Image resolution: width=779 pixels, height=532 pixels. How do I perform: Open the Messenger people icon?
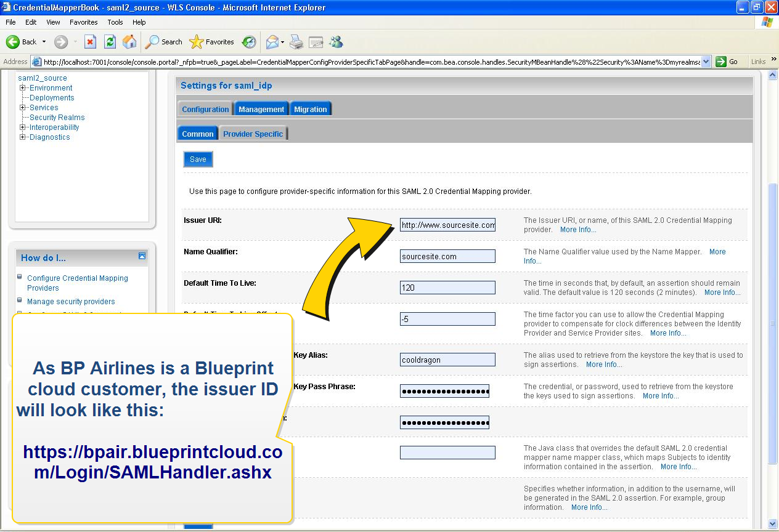tap(336, 42)
